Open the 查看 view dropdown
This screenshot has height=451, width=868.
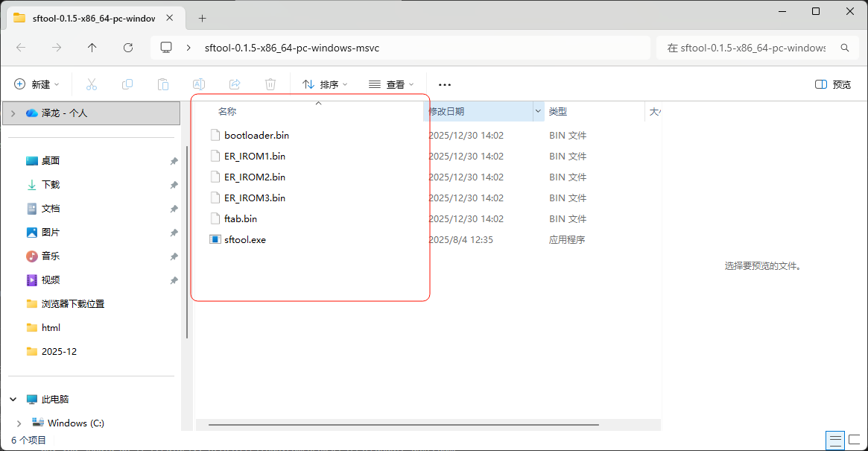click(x=391, y=84)
